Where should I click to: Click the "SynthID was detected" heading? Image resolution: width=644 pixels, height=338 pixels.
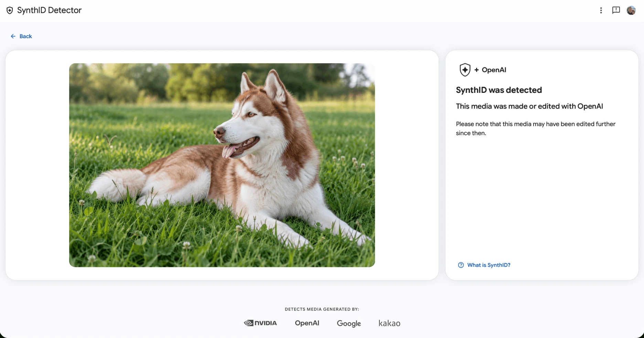(499, 90)
